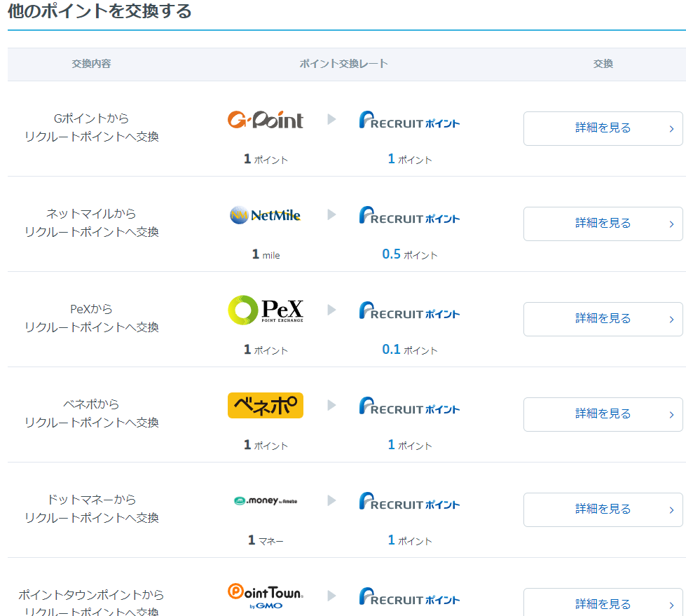Click the 他のポイントを交換する heading
The image size is (686, 616).
click(100, 11)
